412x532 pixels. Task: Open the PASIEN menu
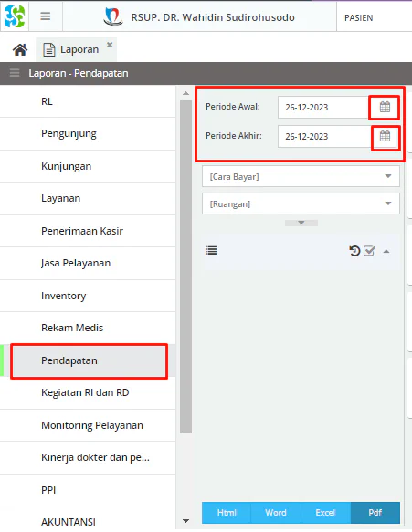click(359, 17)
